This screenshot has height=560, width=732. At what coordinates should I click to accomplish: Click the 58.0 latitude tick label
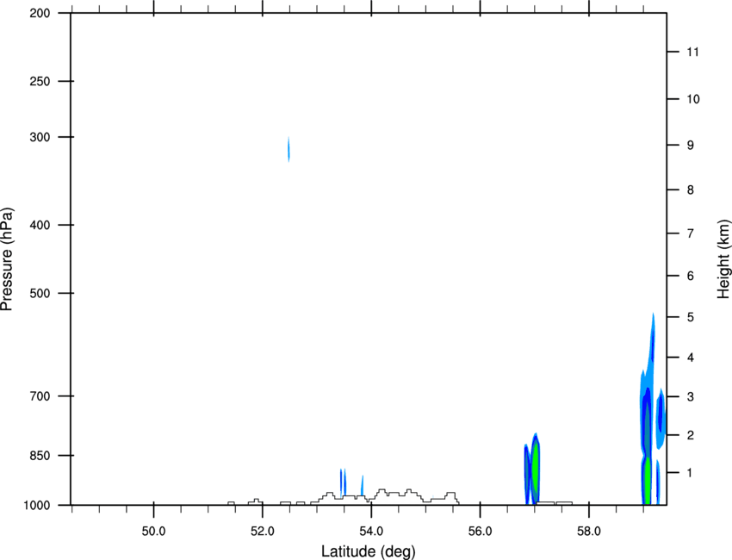click(589, 532)
